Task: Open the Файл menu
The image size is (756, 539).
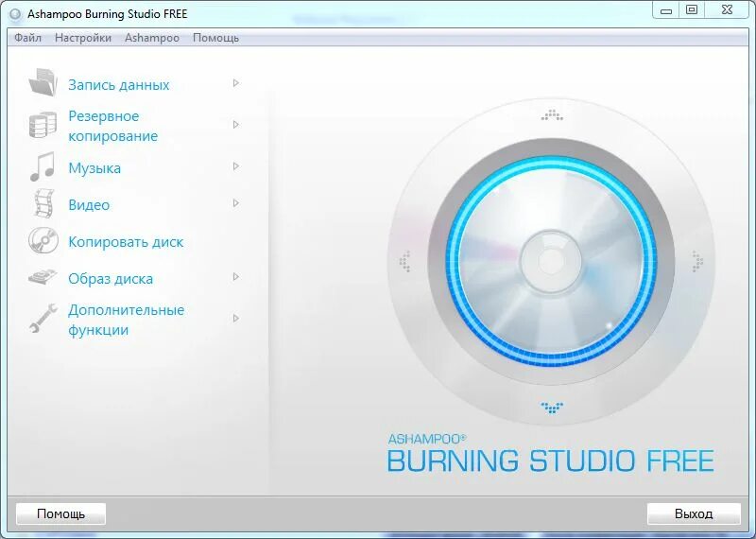Action: 28,38
